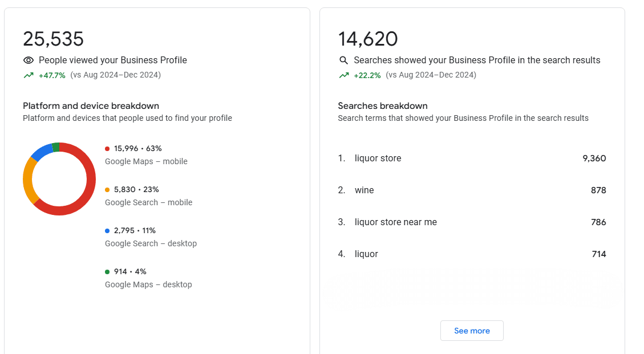Select the 'liquor' search term entry
Image resolution: width=644 pixels, height=354 pixels.
click(366, 254)
